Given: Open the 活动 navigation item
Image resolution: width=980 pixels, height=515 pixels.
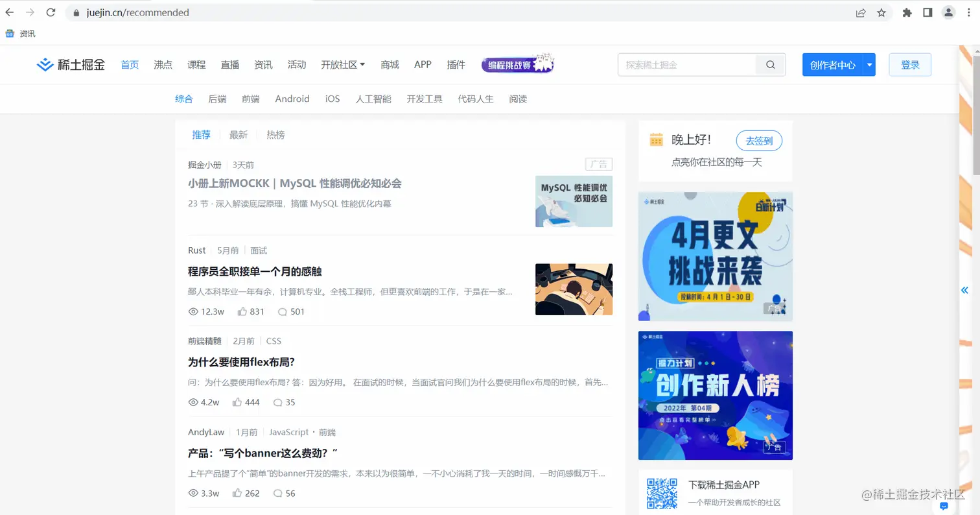Looking at the screenshot, I should pos(297,64).
